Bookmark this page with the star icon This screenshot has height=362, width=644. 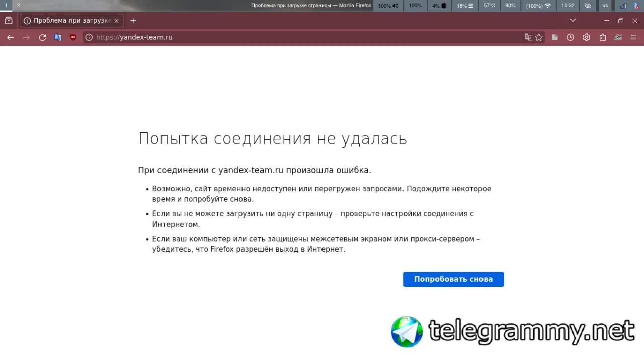pyautogui.click(x=539, y=37)
